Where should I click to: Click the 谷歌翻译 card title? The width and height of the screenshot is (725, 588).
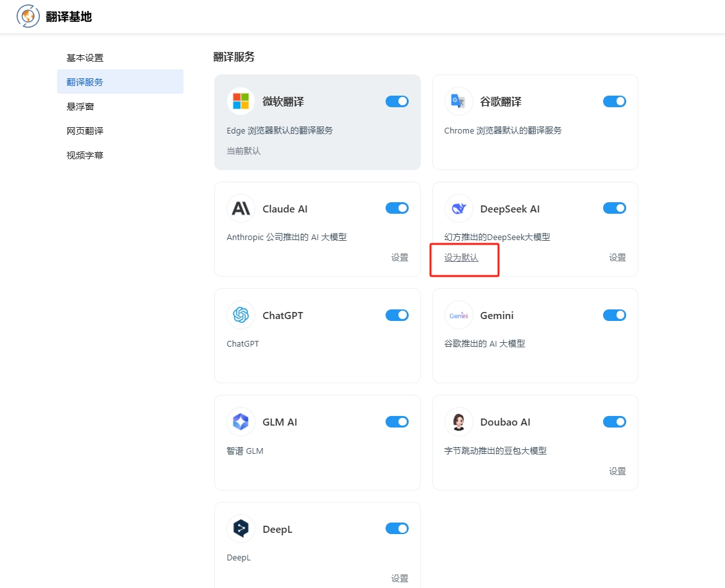click(x=500, y=102)
